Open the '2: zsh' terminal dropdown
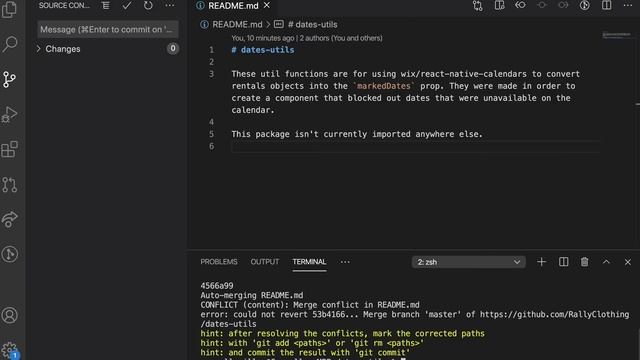 coord(469,262)
